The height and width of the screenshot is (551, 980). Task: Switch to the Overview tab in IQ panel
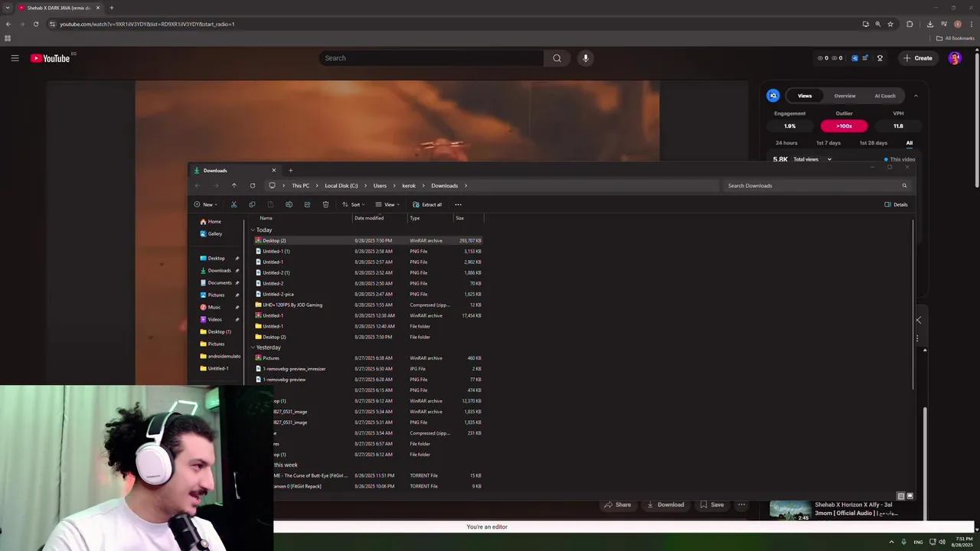pyautogui.click(x=844, y=96)
